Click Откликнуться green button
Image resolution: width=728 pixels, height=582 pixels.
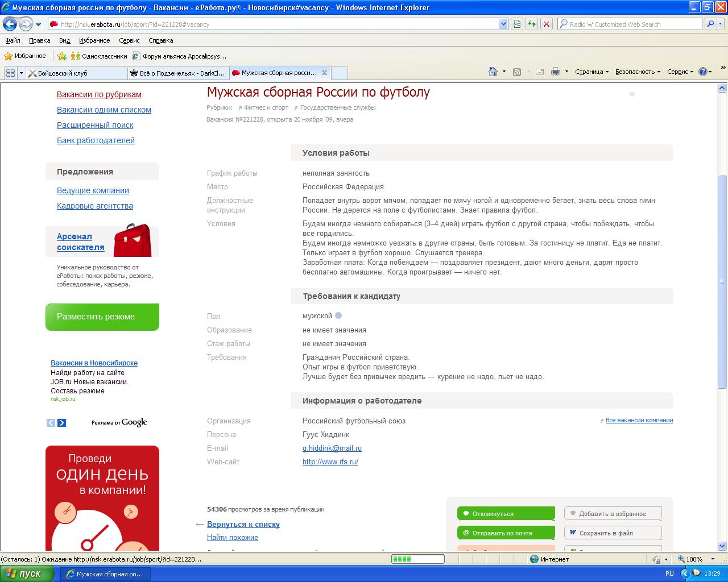(x=506, y=513)
